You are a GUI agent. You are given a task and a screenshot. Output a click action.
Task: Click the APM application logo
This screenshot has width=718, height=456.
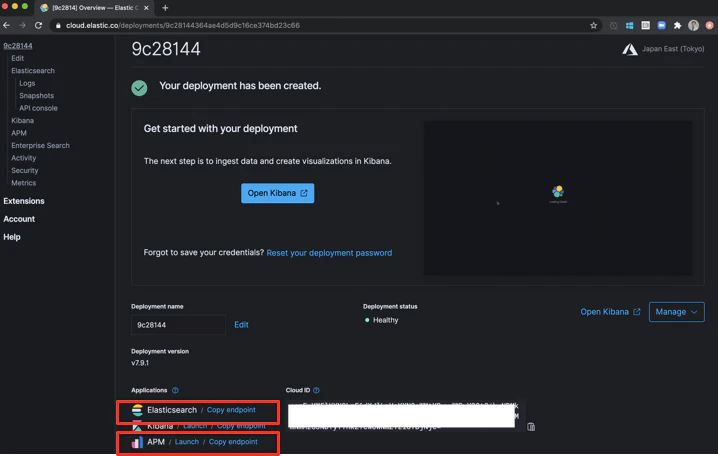[137, 442]
